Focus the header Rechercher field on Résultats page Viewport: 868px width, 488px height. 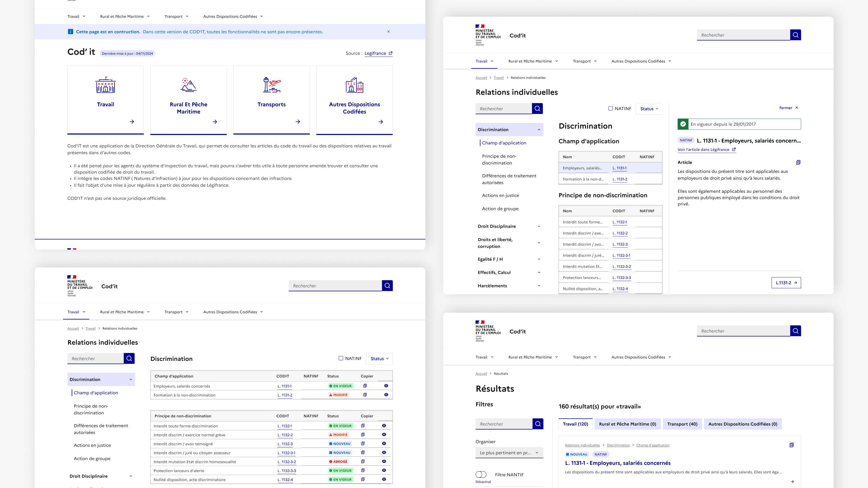(x=743, y=331)
